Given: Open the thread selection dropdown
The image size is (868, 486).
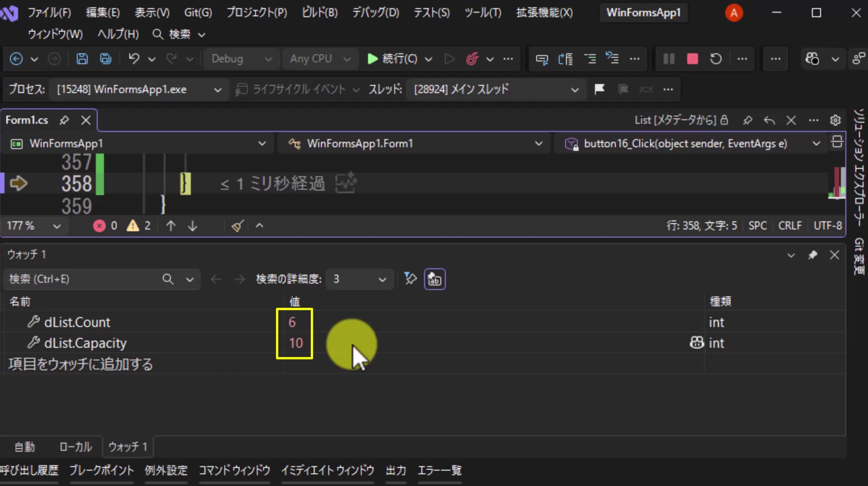Looking at the screenshot, I should click(496, 89).
